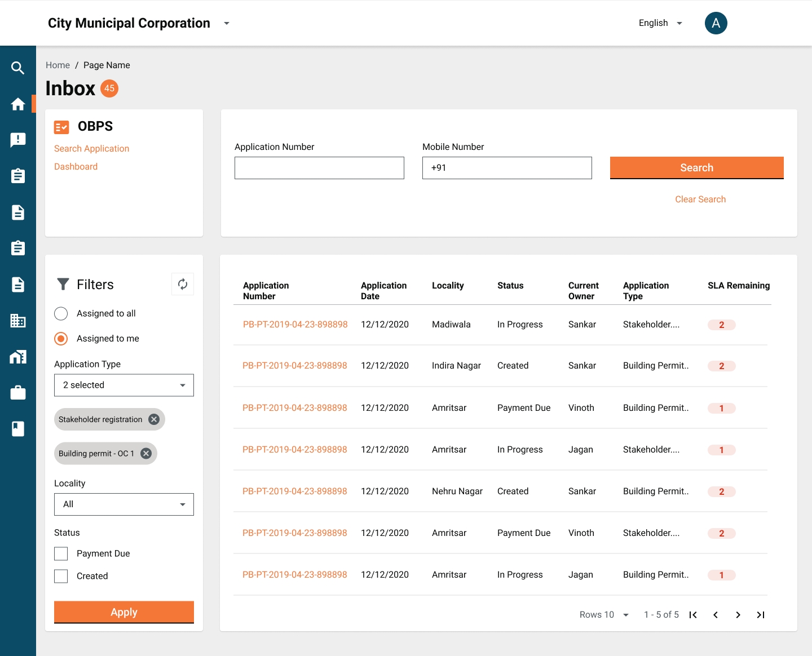
Task: Remove the Building permit - OC 1 chip
Action: [146, 454]
